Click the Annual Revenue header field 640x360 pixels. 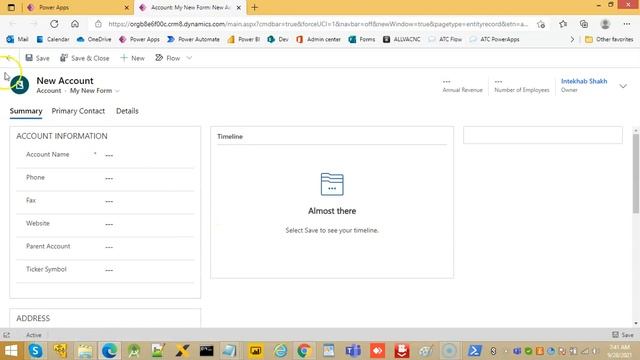462,86
